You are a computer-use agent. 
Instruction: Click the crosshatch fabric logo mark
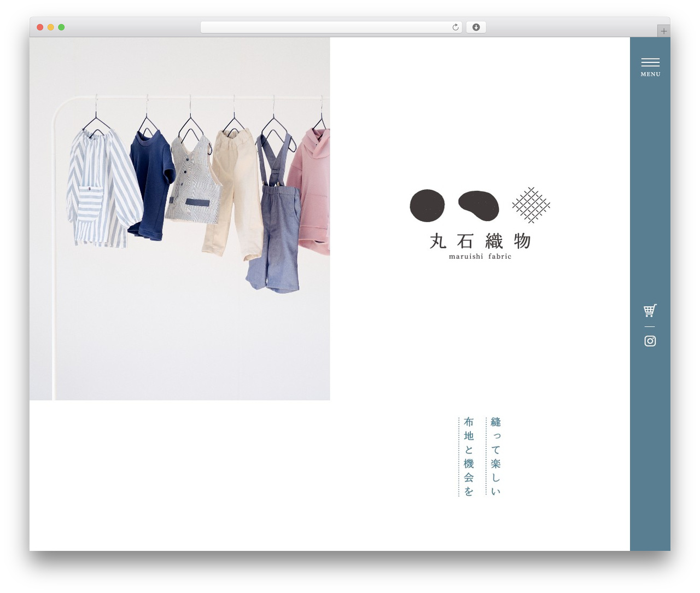[531, 205]
